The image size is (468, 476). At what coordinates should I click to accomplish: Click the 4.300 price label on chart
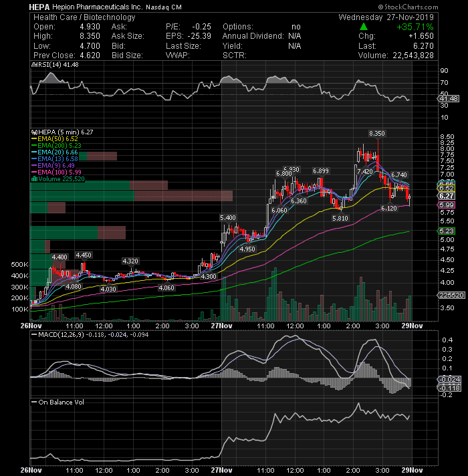pyautogui.click(x=209, y=277)
